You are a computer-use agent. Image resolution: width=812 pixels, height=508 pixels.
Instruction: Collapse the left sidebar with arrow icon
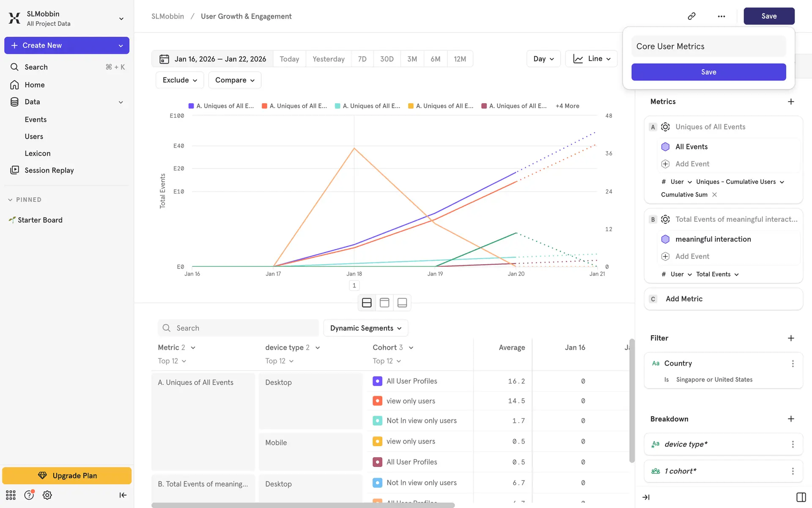[123, 495]
